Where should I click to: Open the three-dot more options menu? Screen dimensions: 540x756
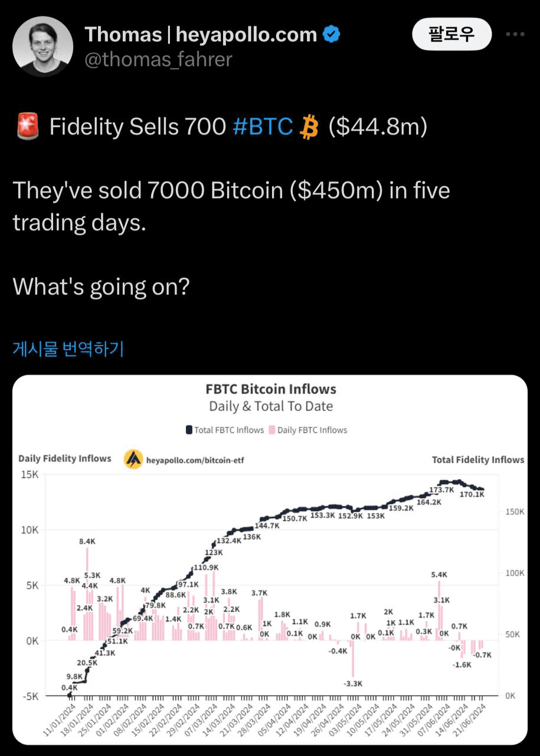pyautogui.click(x=515, y=34)
